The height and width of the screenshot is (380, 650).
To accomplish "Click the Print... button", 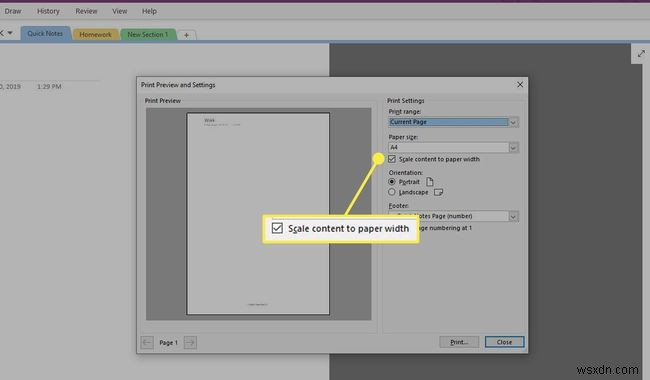I will point(459,342).
